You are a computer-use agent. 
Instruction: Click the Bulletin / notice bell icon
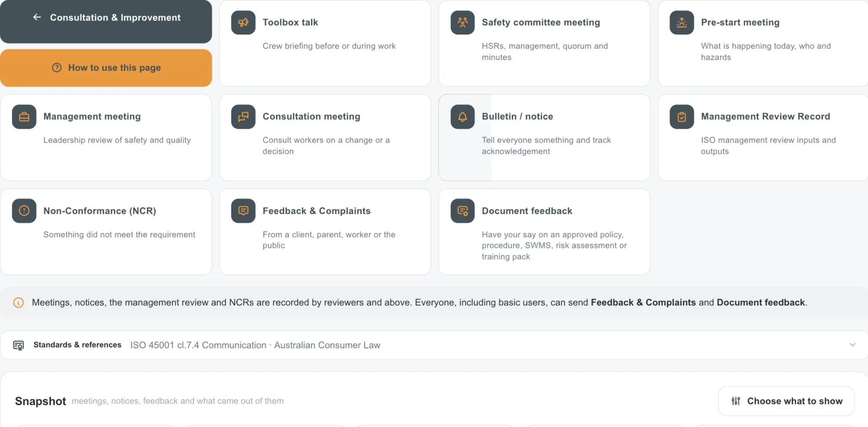[462, 117]
